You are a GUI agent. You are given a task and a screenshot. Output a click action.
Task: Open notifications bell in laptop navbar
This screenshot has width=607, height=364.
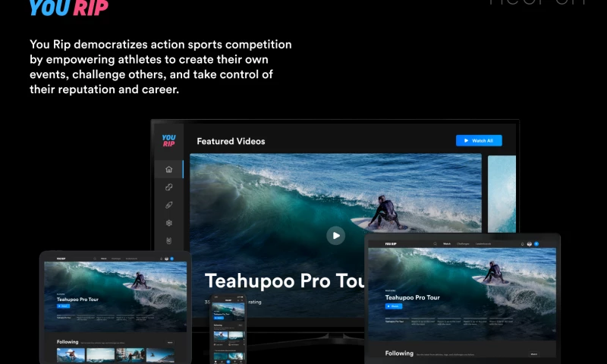tap(523, 243)
